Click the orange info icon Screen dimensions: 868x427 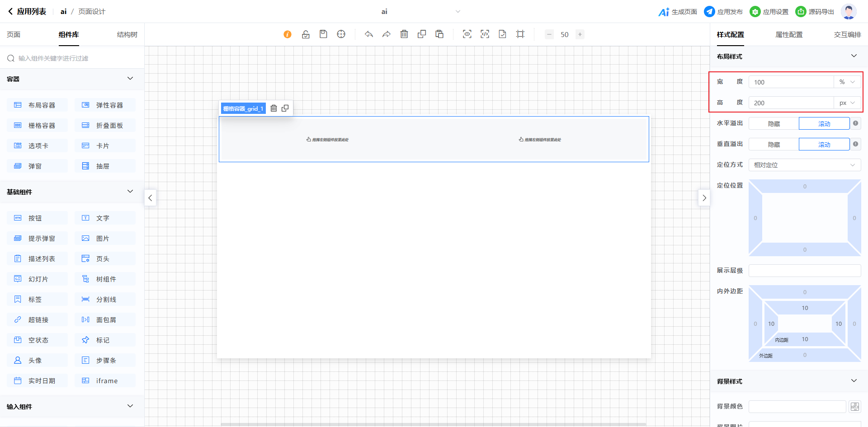click(x=288, y=34)
